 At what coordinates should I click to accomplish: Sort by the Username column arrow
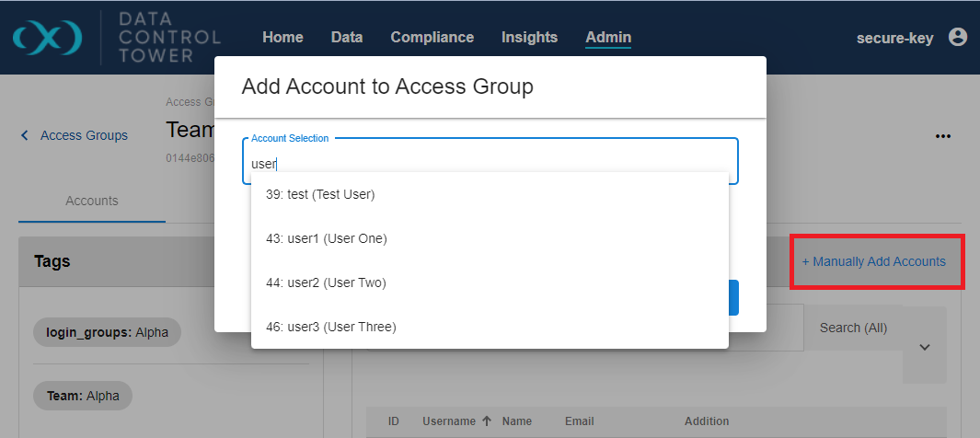pyautogui.click(x=487, y=421)
